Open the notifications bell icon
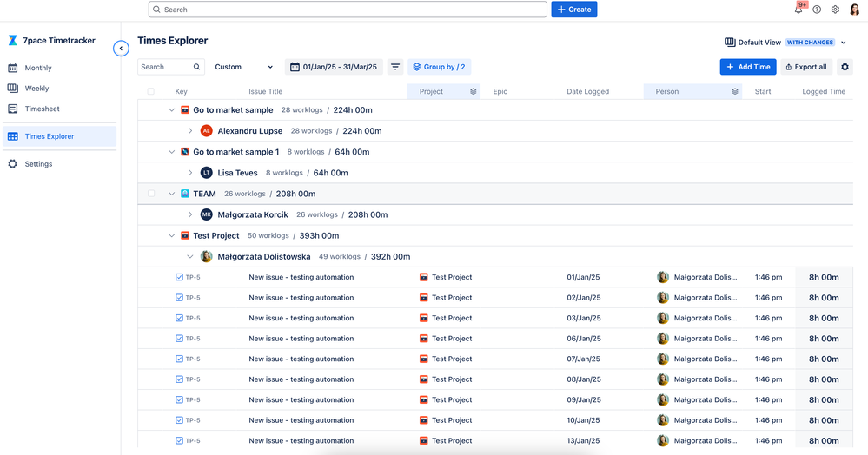Screen dimensions: 868x455 tap(798, 10)
